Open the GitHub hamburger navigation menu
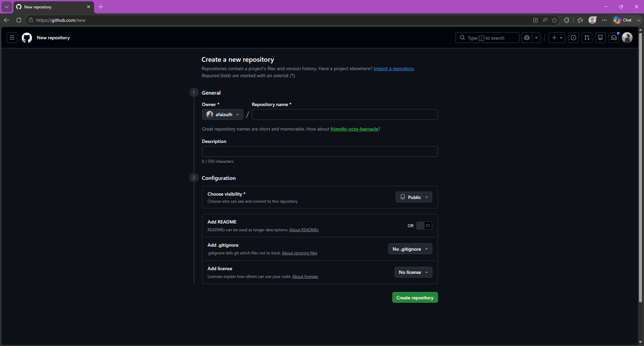644x346 pixels. [x=12, y=38]
